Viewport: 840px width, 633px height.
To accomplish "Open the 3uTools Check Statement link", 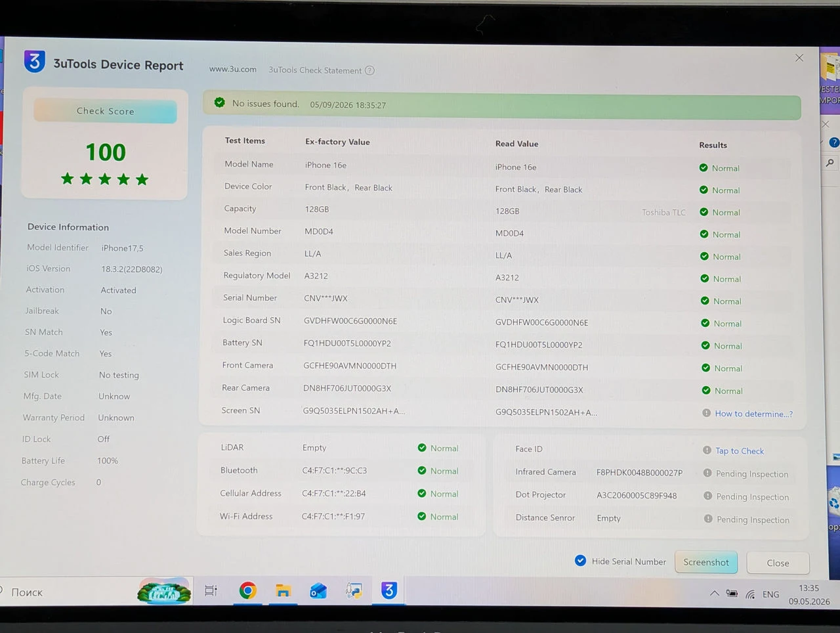I will click(x=315, y=70).
